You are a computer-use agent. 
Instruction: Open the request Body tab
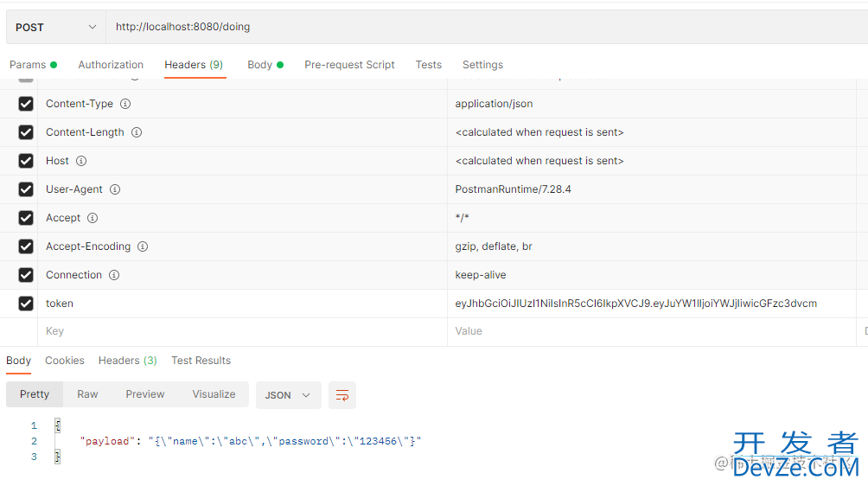(265, 65)
